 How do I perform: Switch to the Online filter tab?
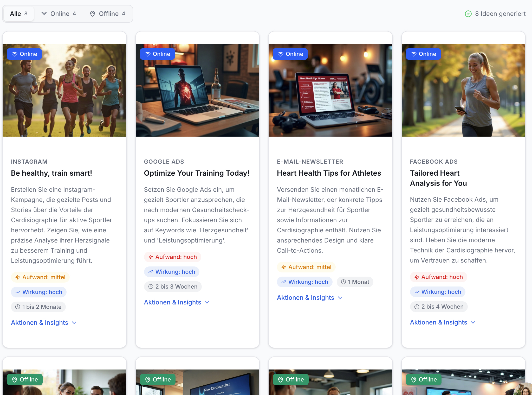click(x=59, y=14)
